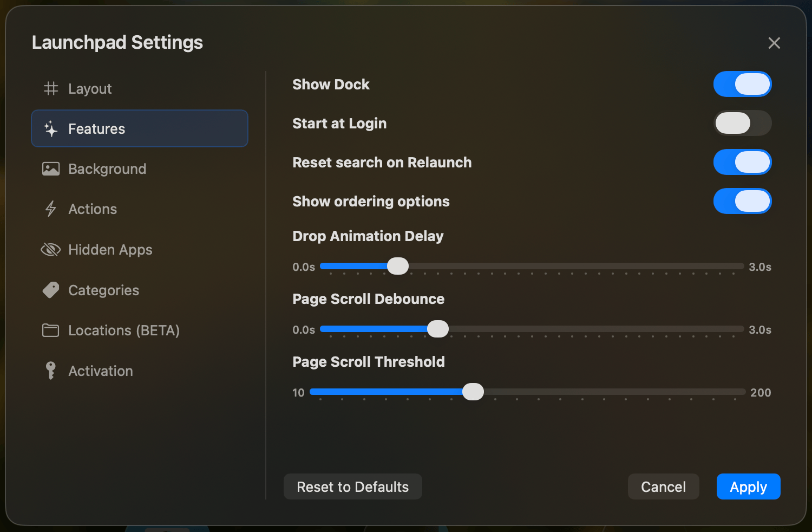Select the Categories tag icon
This screenshot has width=812, height=532.
50,290
